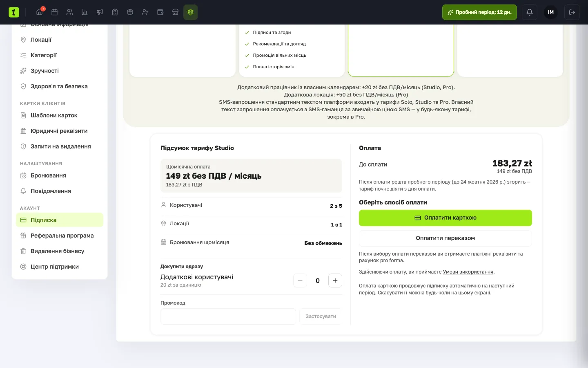
Task: Open the megaphone marketing icon
Action: pos(100,12)
